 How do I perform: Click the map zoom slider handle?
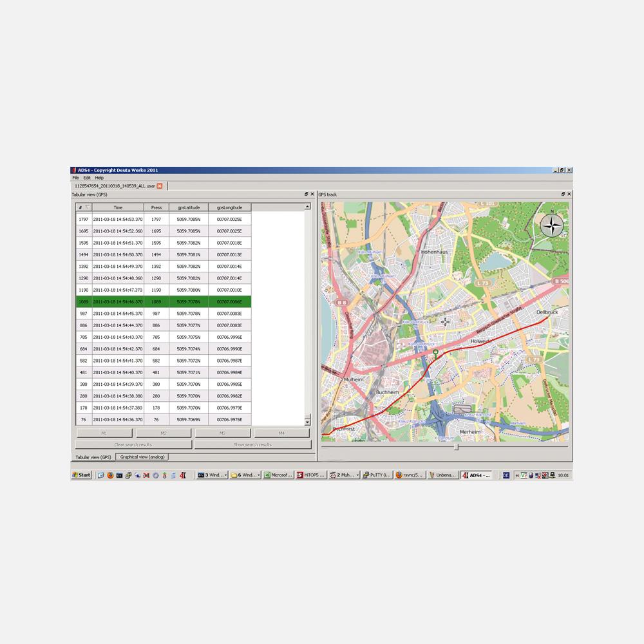[456, 446]
